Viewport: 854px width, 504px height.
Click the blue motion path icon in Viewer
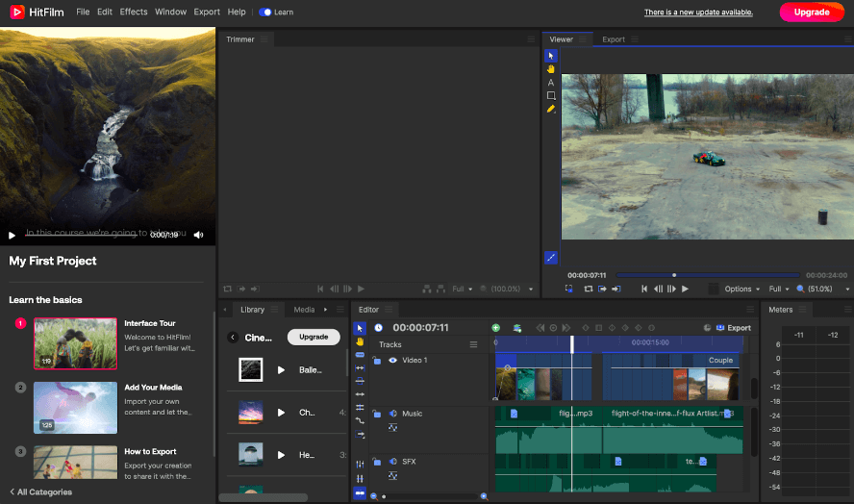click(551, 257)
